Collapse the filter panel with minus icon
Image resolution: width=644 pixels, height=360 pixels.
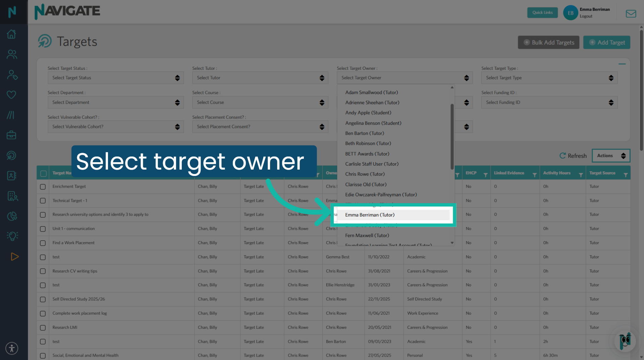(622, 64)
